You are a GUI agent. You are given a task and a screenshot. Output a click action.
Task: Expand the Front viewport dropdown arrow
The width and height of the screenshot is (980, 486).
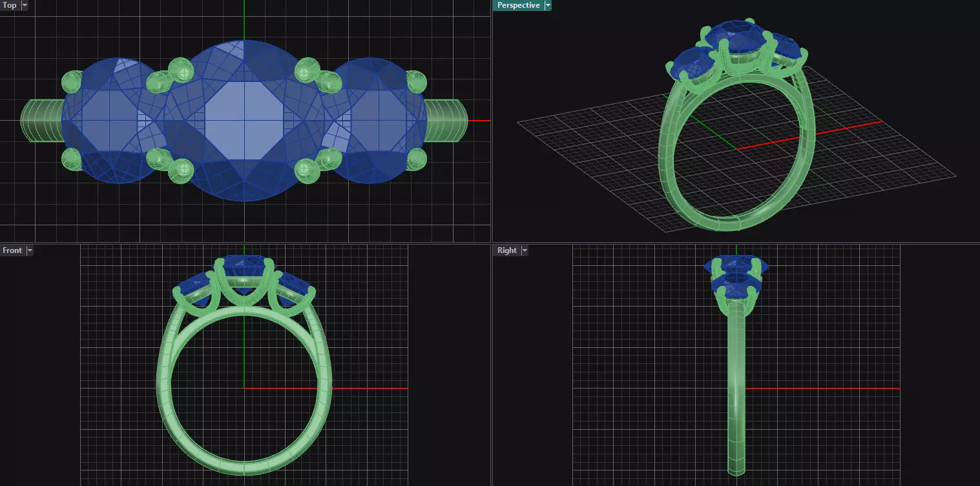click(x=29, y=250)
